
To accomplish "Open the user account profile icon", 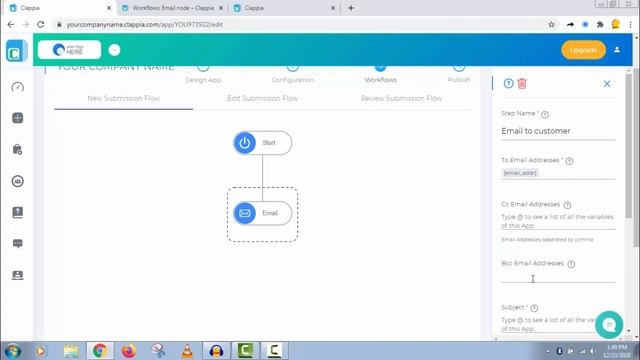I will click(617, 50).
